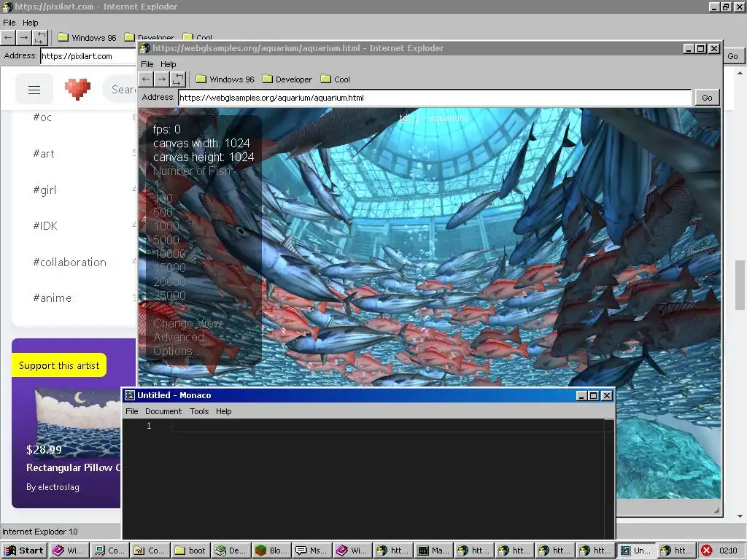
Task: Open Options... in the aquarium panel
Action: [x=176, y=351]
